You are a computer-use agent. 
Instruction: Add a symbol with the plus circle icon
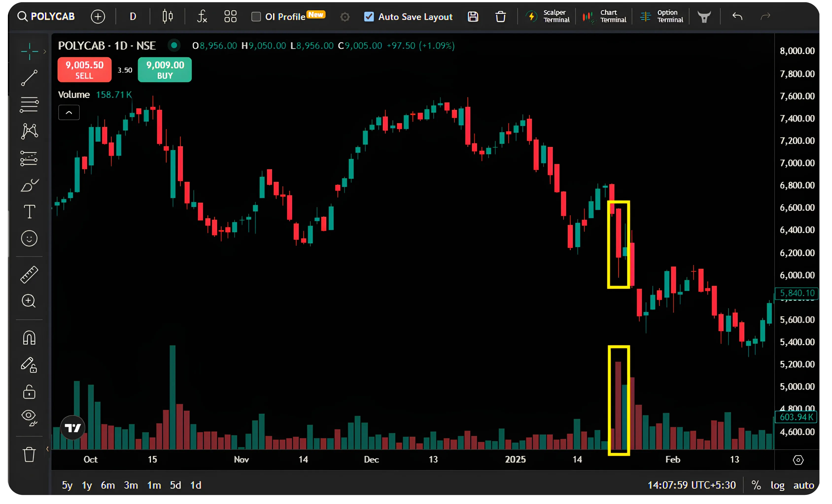click(x=98, y=16)
